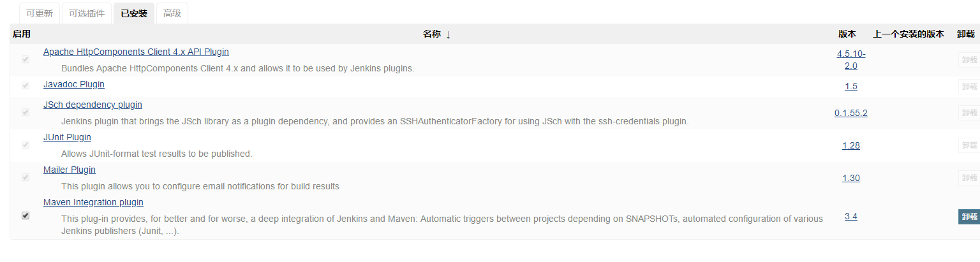Viewport: 980px width, 262px height.
Task: Go to the 高级 tab
Action: (x=172, y=13)
